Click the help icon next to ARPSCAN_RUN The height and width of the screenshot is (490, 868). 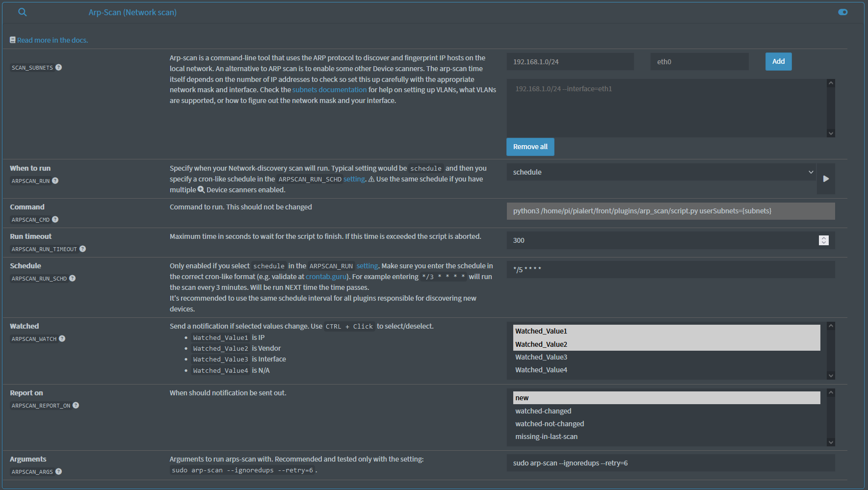(x=55, y=181)
